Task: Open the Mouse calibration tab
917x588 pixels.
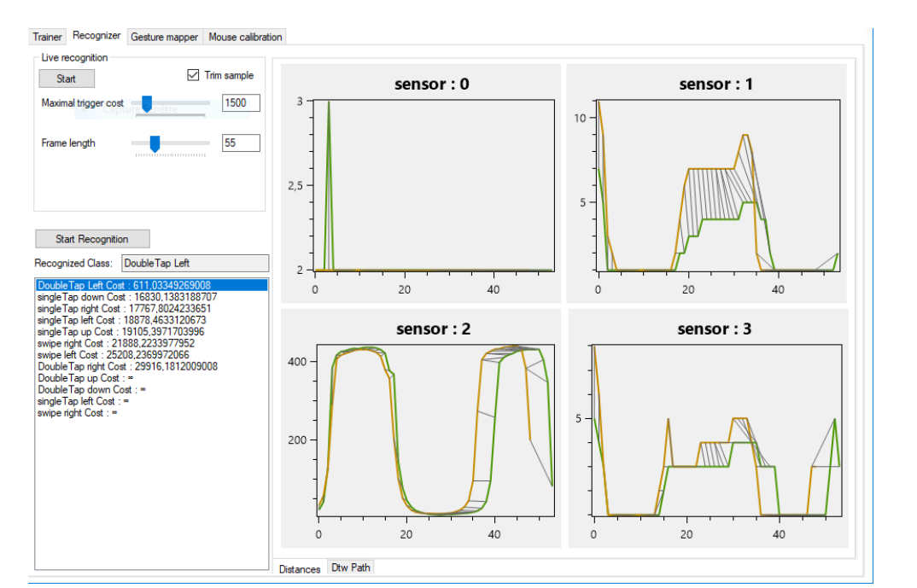Action: point(246,37)
